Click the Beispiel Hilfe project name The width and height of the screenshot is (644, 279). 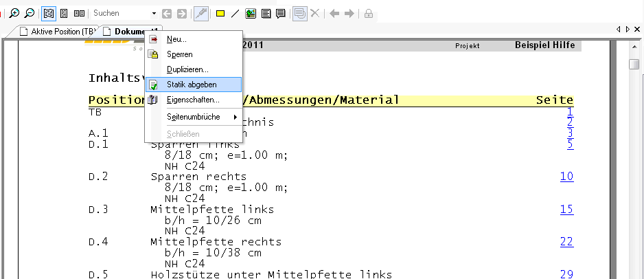(544, 45)
